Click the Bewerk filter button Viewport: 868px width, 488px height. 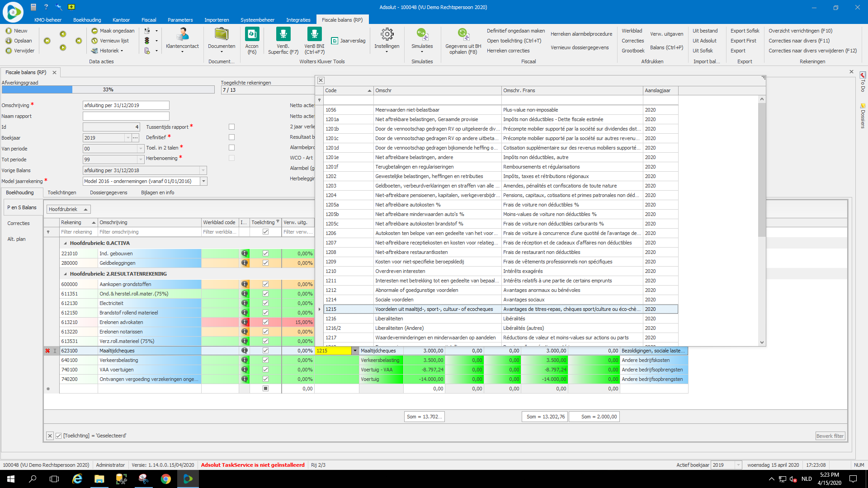830,436
